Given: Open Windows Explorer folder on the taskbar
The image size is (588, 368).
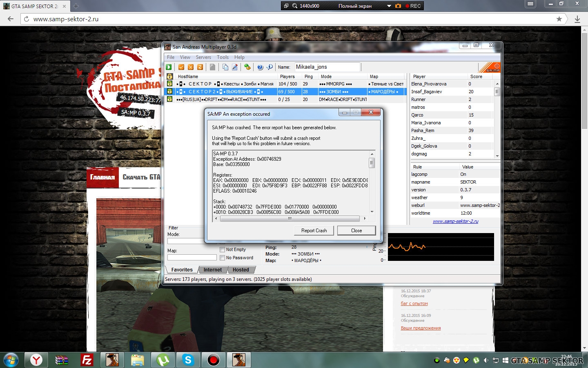Looking at the screenshot, I should (x=138, y=360).
